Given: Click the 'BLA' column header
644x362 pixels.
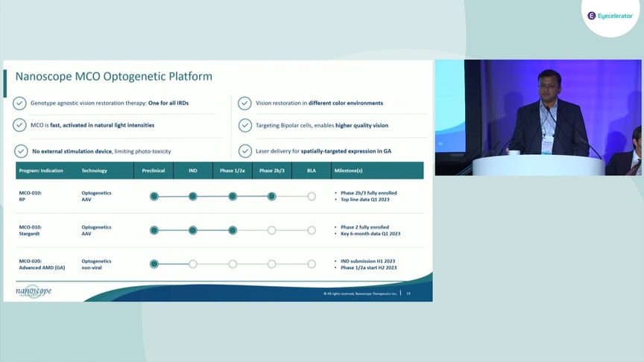Looking at the screenshot, I should (x=312, y=171).
